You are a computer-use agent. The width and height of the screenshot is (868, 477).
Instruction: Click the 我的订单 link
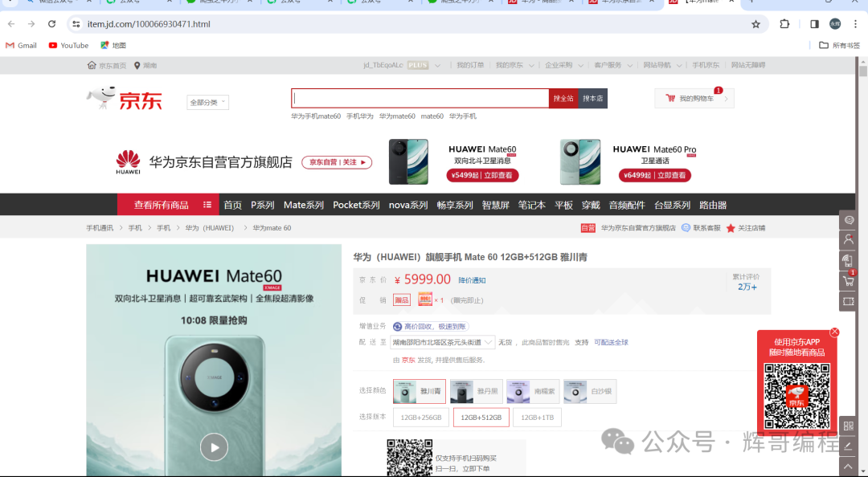[x=470, y=65]
